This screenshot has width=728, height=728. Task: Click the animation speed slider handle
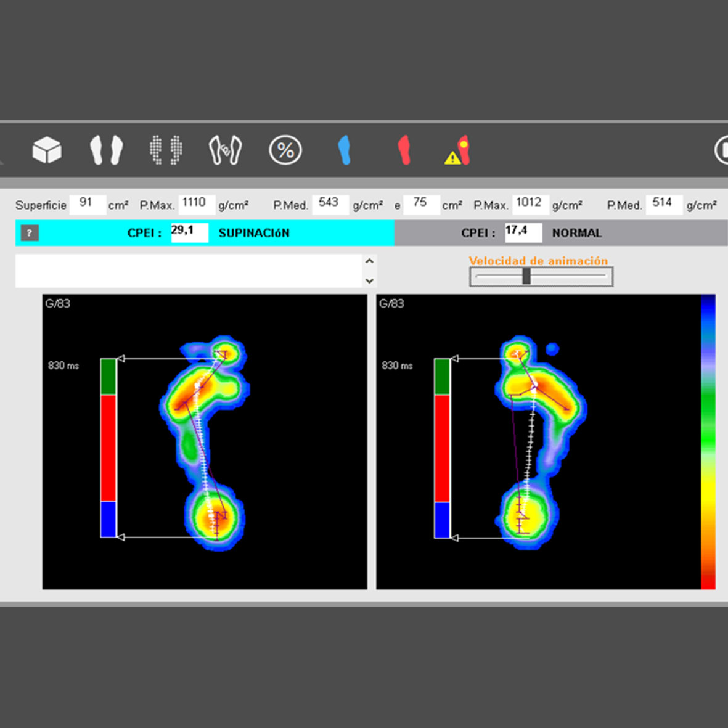coord(526,276)
